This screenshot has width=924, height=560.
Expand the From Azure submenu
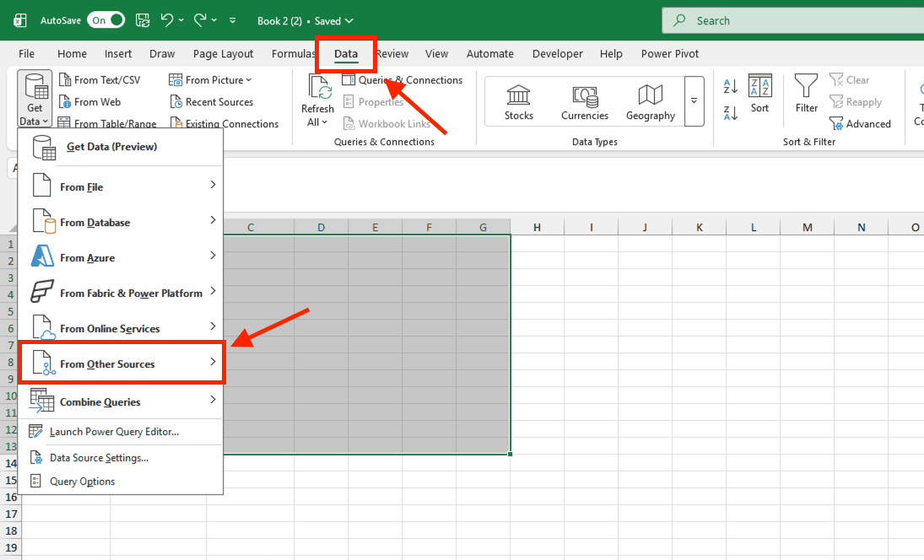point(120,256)
